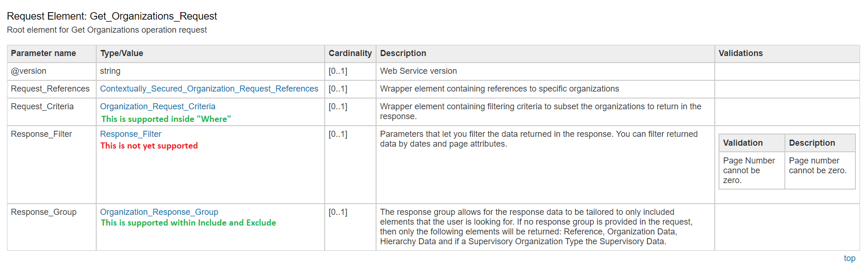868x269 pixels.
Task: Open the Contextually_Secured_Organization_Request_References link
Action: (209, 89)
